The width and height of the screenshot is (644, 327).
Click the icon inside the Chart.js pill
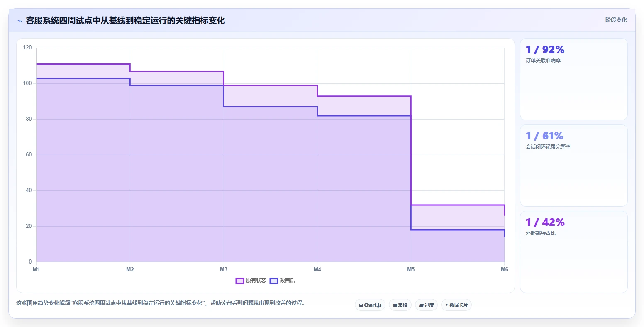[x=361, y=305]
